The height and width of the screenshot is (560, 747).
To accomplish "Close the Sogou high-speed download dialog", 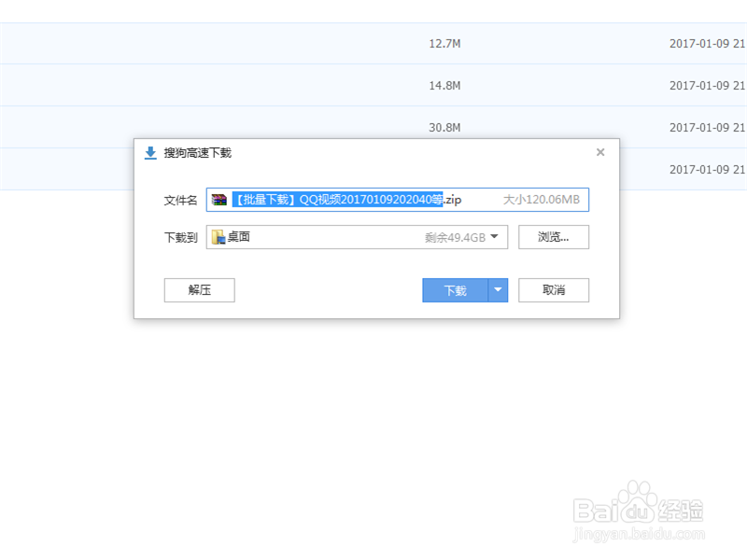I will click(600, 152).
